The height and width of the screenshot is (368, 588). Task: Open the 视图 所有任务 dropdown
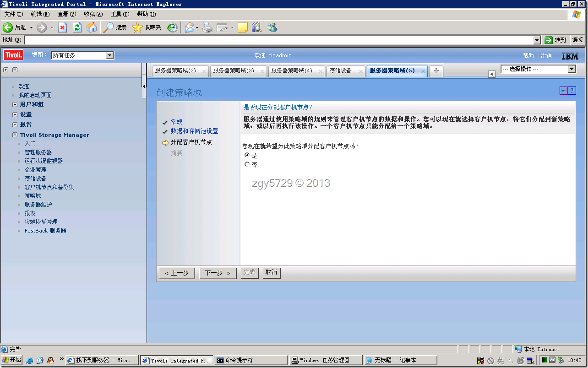pos(82,55)
